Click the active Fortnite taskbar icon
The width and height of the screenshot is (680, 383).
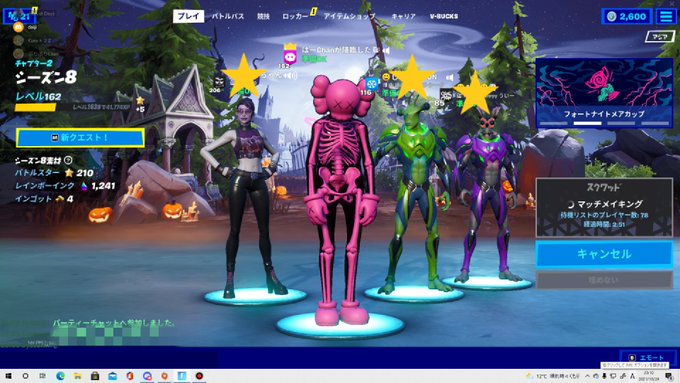[182, 376]
